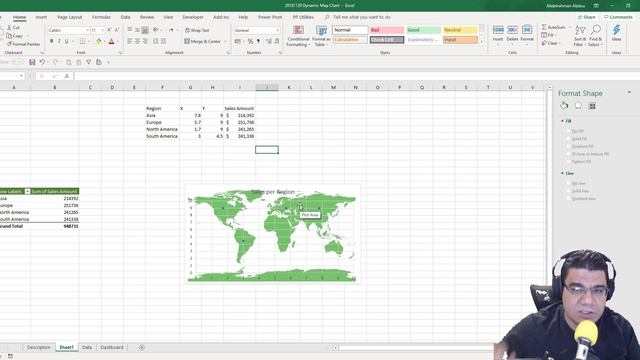The image size is (640, 360).
Task: Click the Cut icon in Clipboard group
Action: click(x=10, y=28)
